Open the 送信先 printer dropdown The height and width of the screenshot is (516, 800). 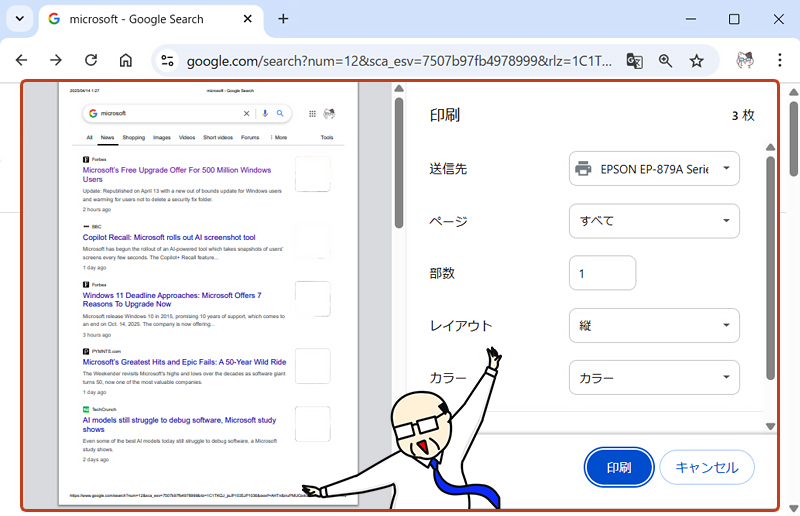point(654,168)
